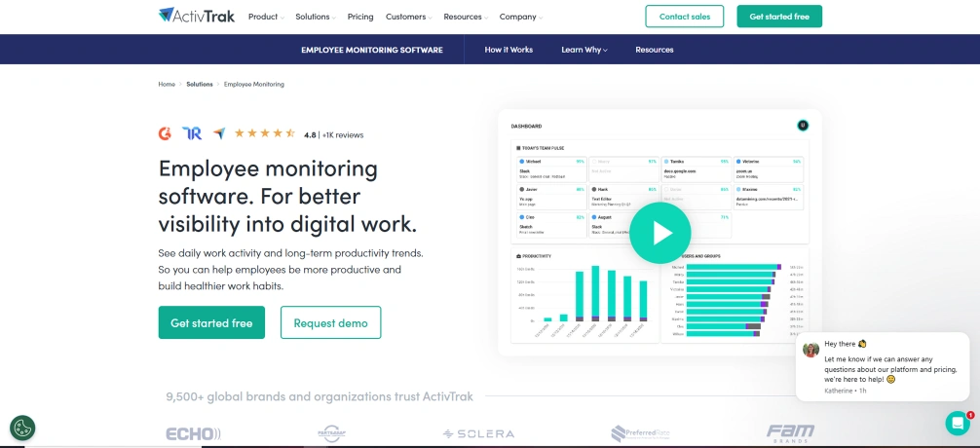Expand the Product menu

coord(266,17)
